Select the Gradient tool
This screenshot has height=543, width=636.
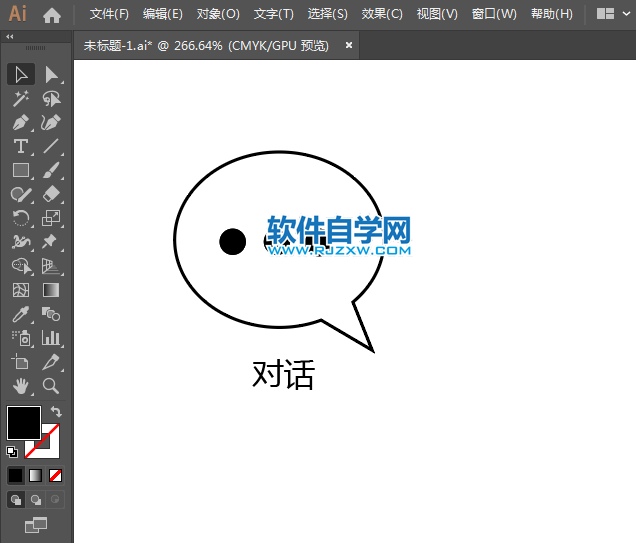tap(51, 290)
